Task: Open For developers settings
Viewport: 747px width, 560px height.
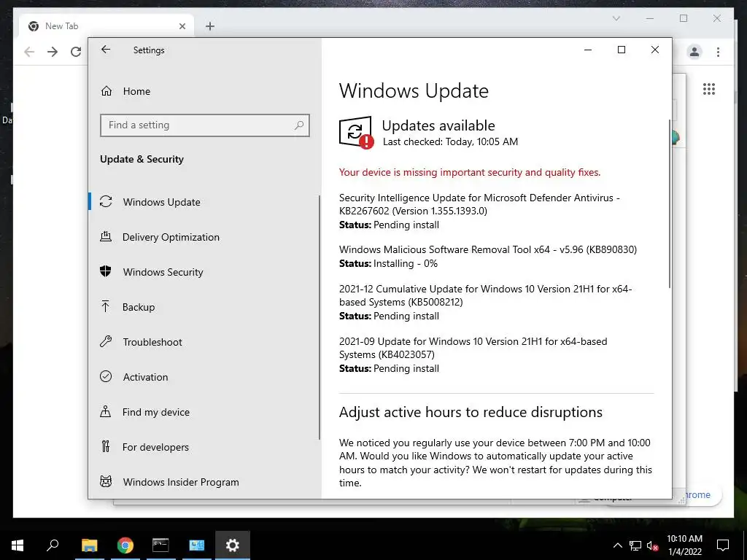Action: point(155,447)
